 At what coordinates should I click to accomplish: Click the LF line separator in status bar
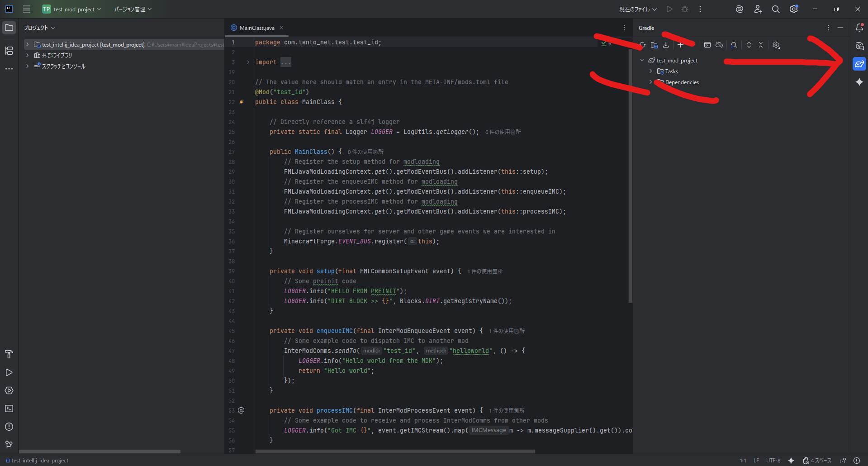pyautogui.click(x=756, y=461)
